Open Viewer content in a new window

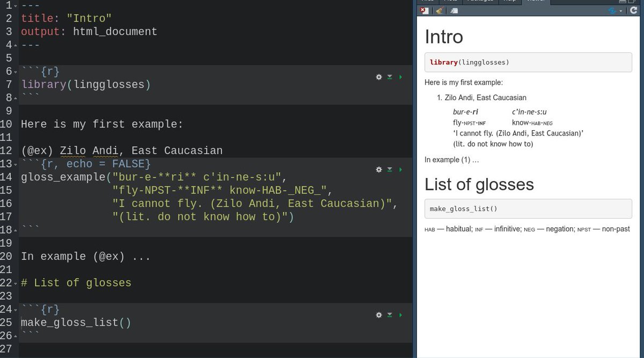(x=454, y=10)
